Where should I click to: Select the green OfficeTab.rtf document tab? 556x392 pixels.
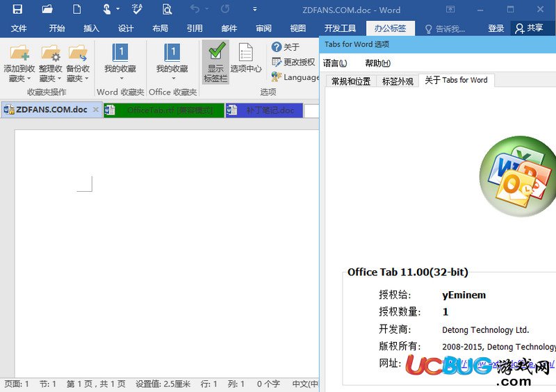(164, 111)
